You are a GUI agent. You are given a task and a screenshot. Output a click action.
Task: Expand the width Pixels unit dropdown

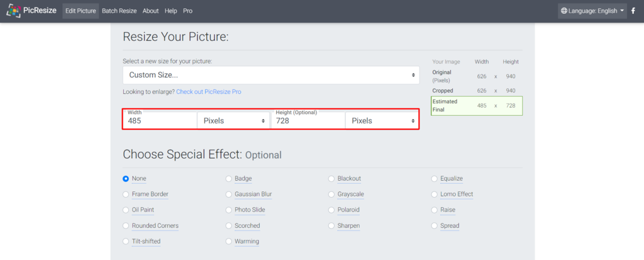tap(233, 120)
